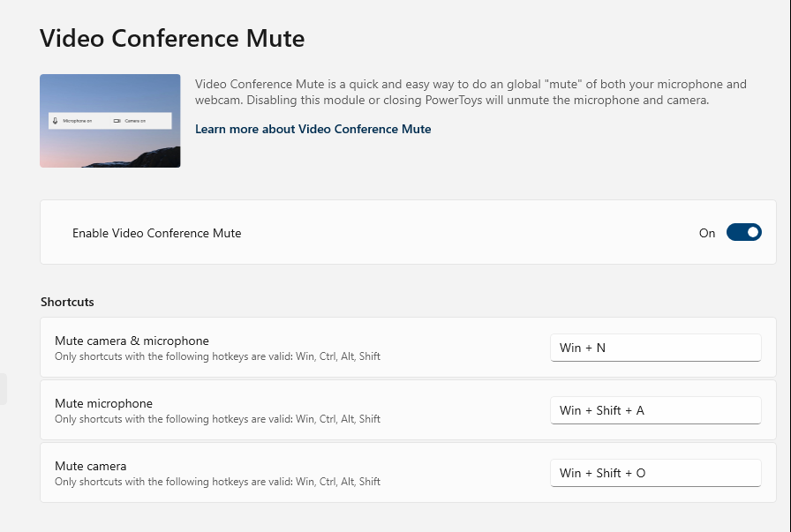Click the On label beside the toggle

(707, 233)
